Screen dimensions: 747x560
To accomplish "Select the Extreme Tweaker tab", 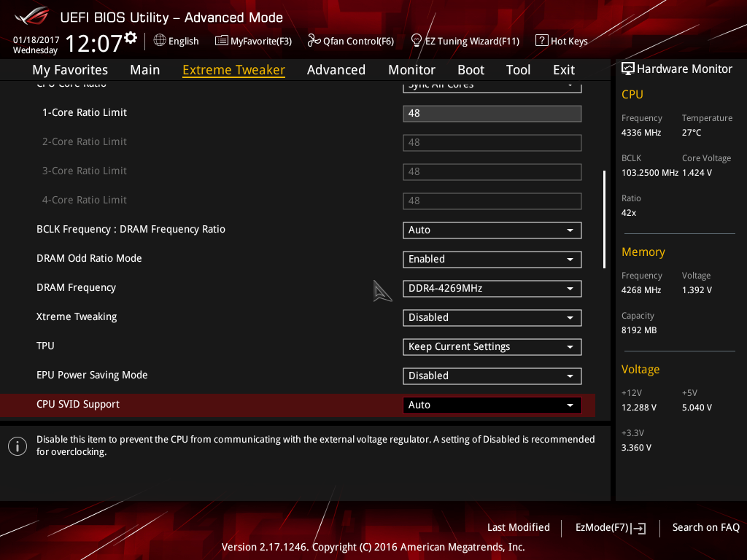I will point(234,70).
